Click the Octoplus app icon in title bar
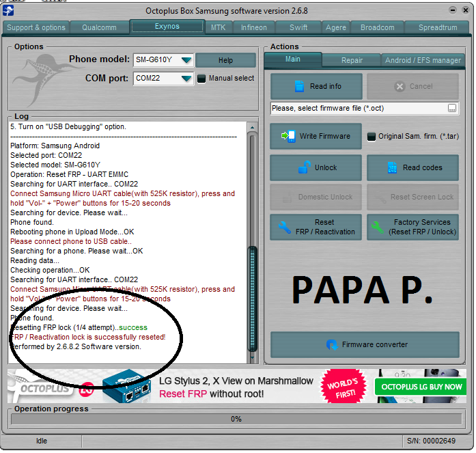The width and height of the screenshot is (476, 453). 8,11
